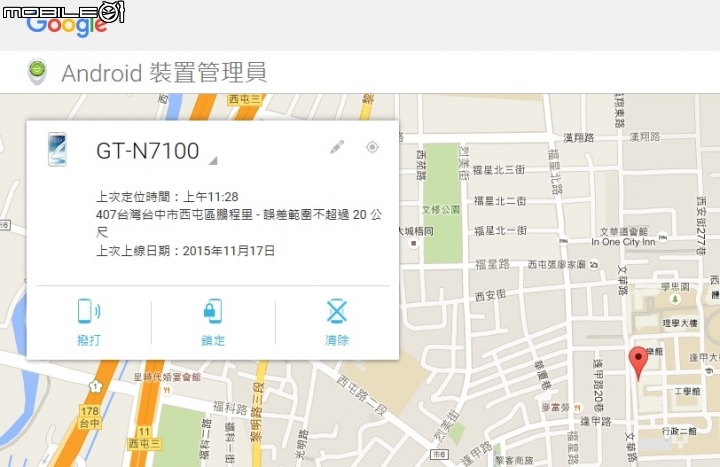Click the 11 西屯三 road shield at bottom

[144, 438]
